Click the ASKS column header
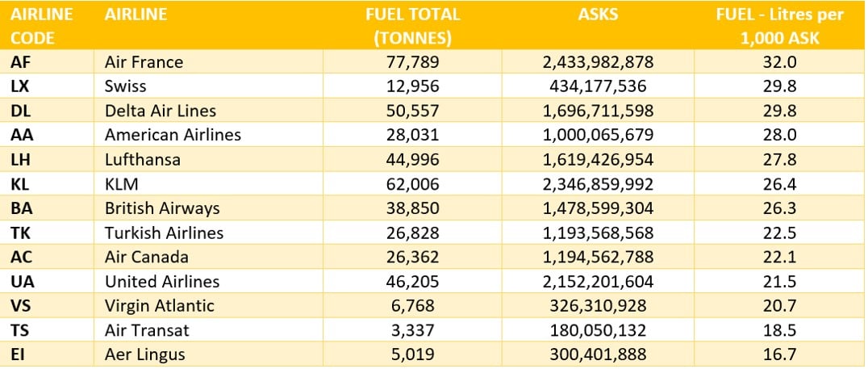Image resolution: width=868 pixels, height=369 pixels. coord(598,15)
